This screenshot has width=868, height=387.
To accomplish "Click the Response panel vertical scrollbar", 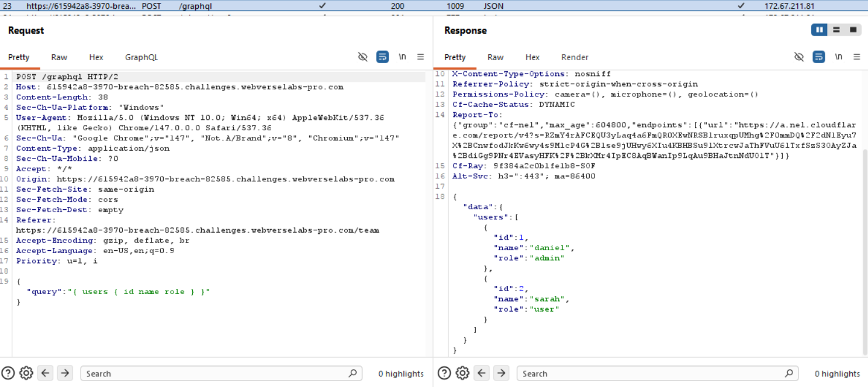I will click(x=865, y=251).
